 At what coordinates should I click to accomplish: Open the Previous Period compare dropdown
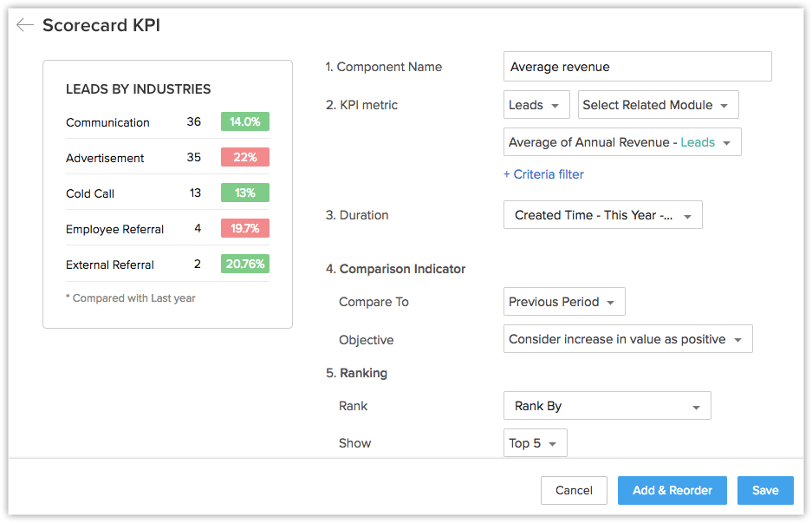pos(563,302)
